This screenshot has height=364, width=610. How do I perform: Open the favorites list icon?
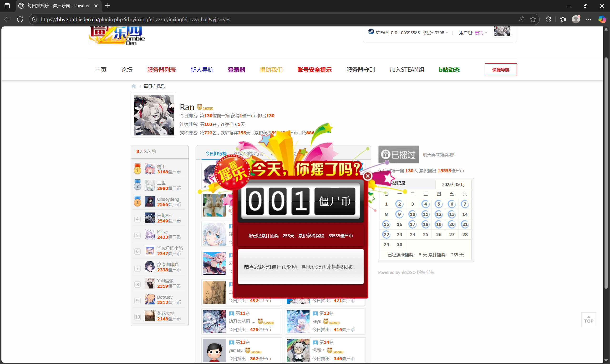coord(563,19)
